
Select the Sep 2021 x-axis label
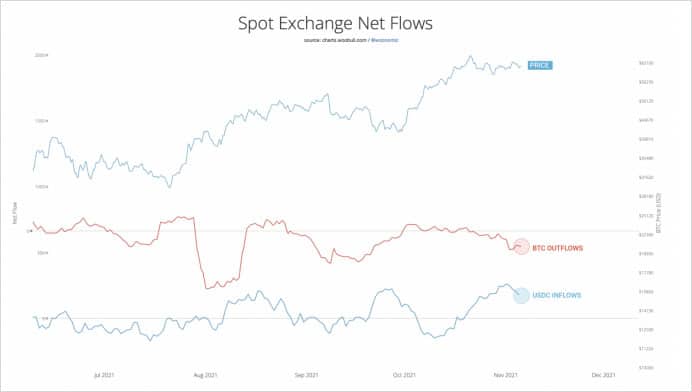306,375
